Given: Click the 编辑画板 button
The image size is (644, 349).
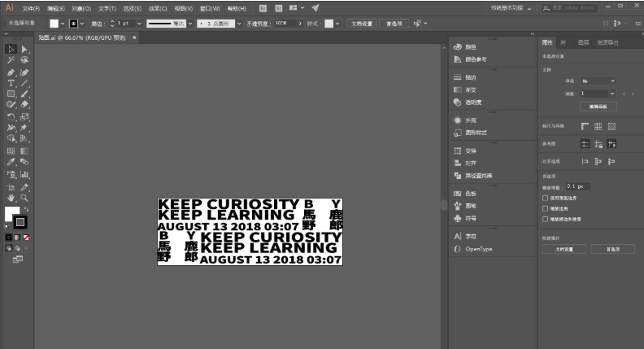Looking at the screenshot, I should click(x=598, y=107).
